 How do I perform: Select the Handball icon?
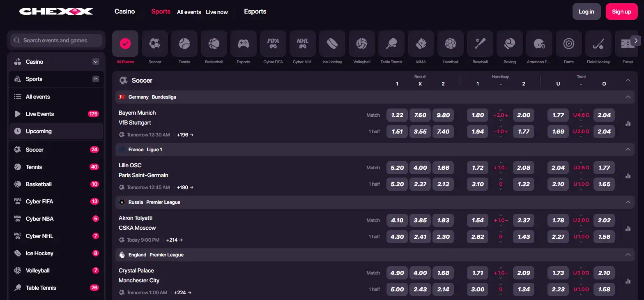click(x=451, y=44)
